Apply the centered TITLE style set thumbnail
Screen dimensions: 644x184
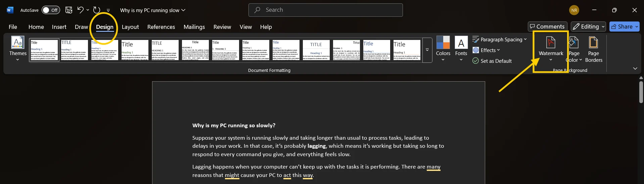[x=316, y=50]
